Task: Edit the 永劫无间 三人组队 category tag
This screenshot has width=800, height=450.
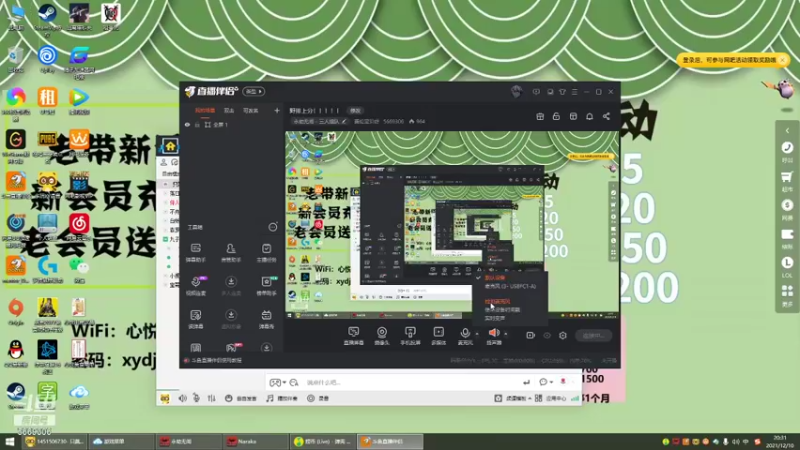Action: (x=319, y=121)
